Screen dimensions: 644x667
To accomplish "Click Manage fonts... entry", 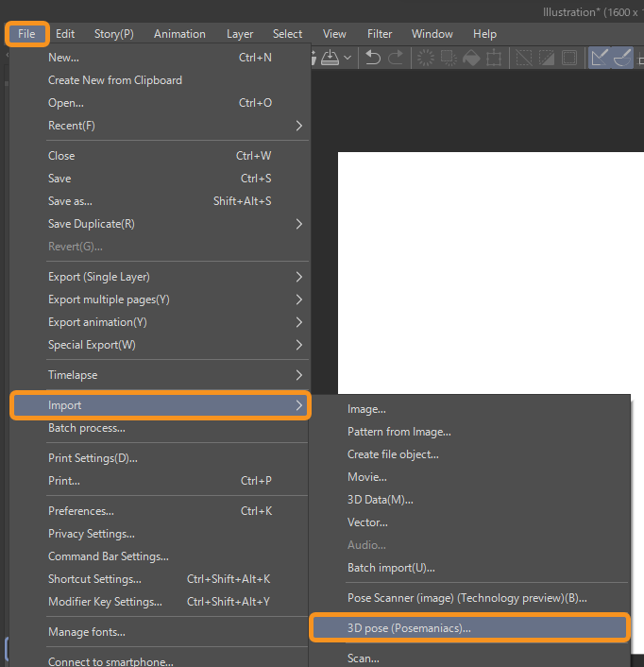I will point(160,632).
